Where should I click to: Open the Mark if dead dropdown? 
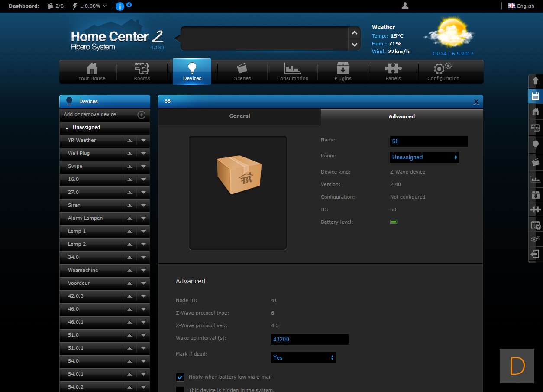pos(303,357)
